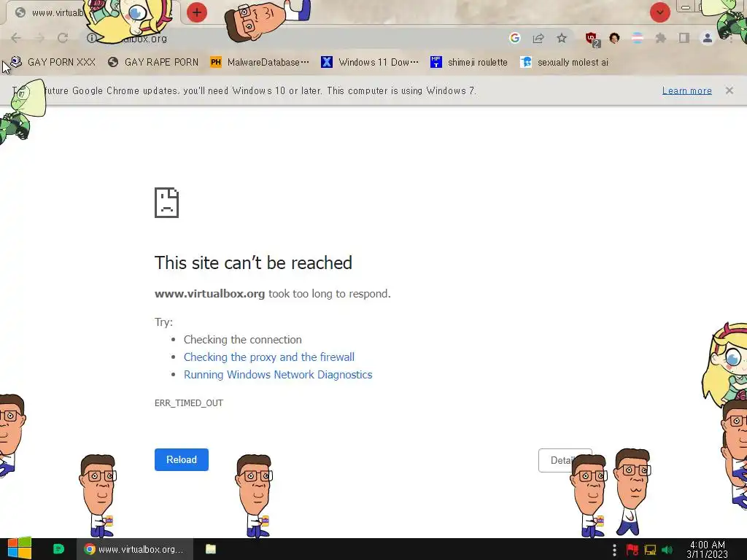This screenshot has width=747, height=560.
Task: Open File Explorer from the taskbar
Action: pyautogui.click(x=211, y=549)
